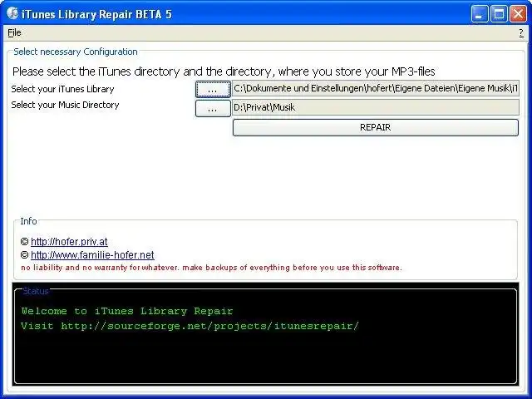
Task: Open the http://hofer.priv.at link
Action: tap(69, 242)
